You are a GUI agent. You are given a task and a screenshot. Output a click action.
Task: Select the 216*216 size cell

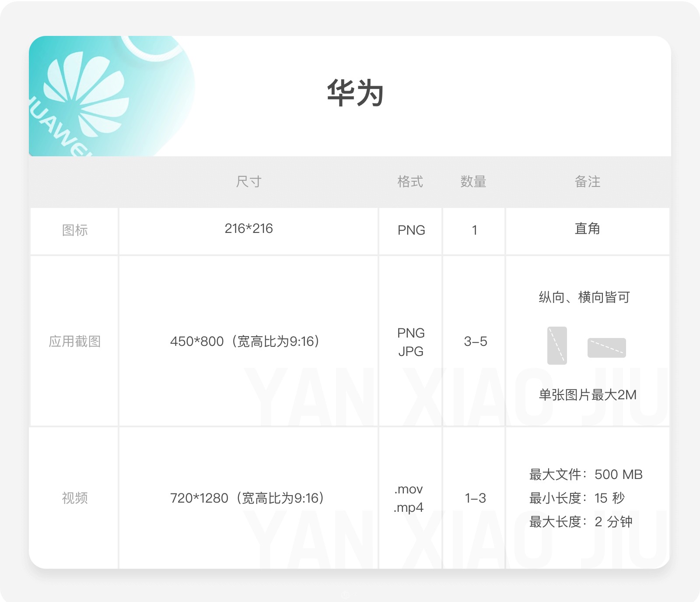(x=248, y=229)
